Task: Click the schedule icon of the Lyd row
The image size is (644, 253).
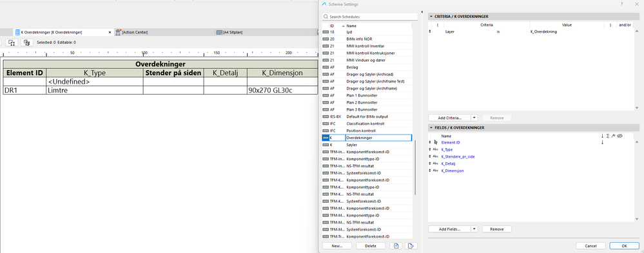Action: pyautogui.click(x=326, y=32)
